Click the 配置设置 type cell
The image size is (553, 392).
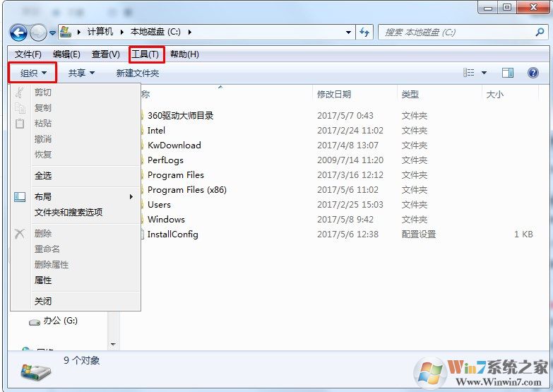(x=419, y=234)
